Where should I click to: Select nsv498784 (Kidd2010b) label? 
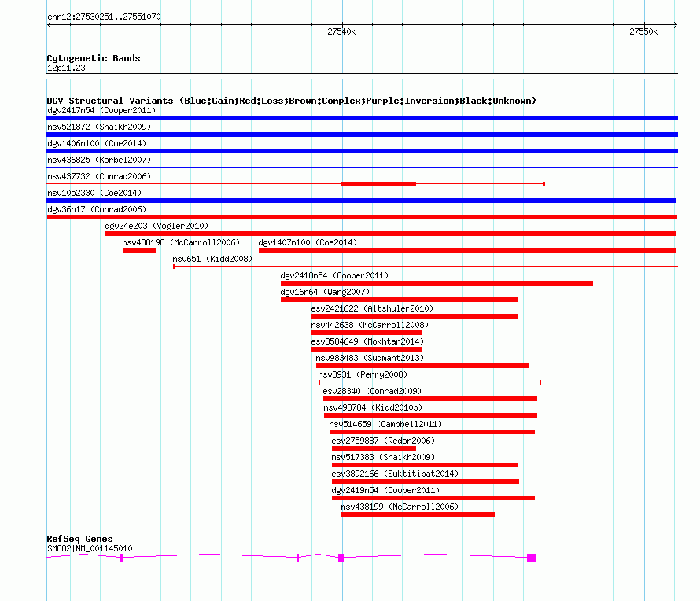[x=373, y=407]
